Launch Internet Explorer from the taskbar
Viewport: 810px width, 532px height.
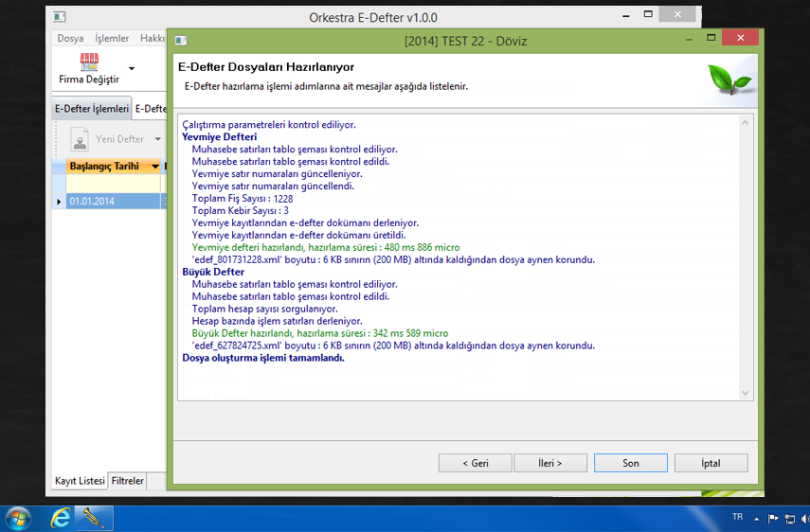click(61, 518)
